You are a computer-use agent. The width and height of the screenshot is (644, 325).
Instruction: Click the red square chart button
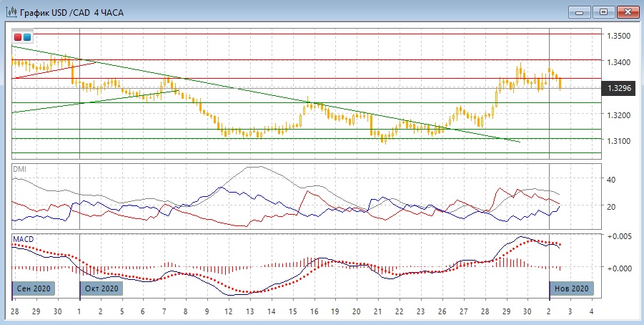[x=19, y=37]
